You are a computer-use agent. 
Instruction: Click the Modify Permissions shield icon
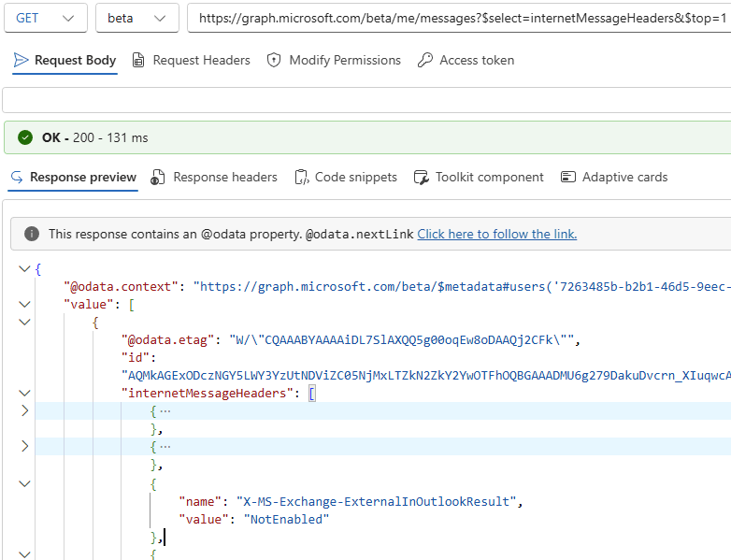tap(274, 61)
